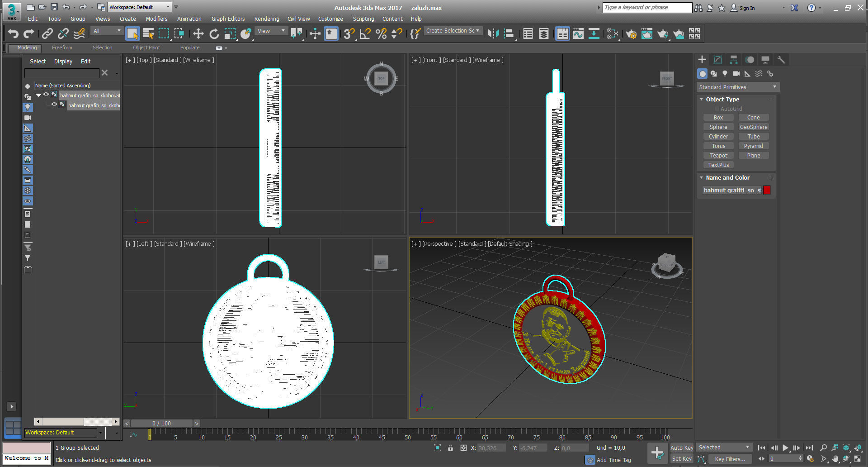This screenshot has height=467, width=868.
Task: Open the Standard Primitives dropdown
Action: pyautogui.click(x=738, y=87)
